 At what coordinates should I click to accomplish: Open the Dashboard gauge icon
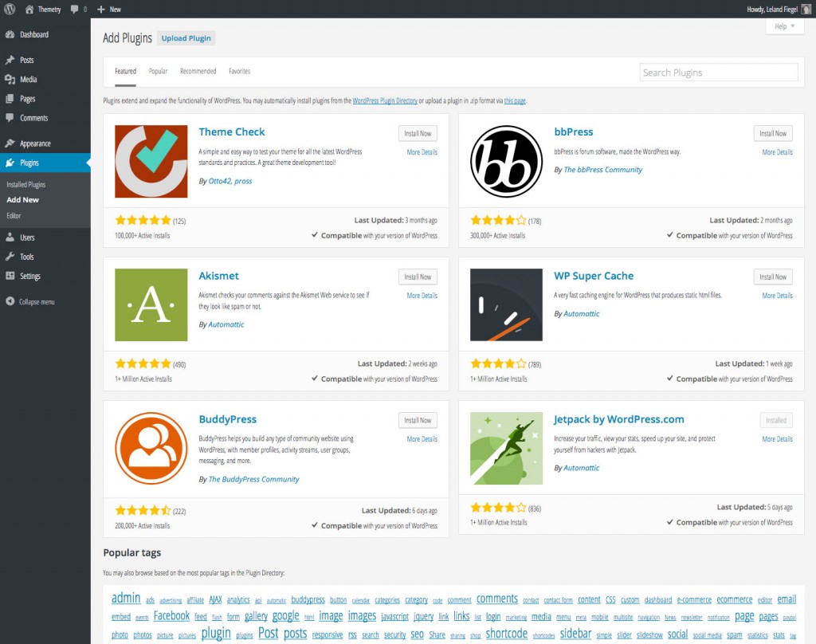coord(11,34)
